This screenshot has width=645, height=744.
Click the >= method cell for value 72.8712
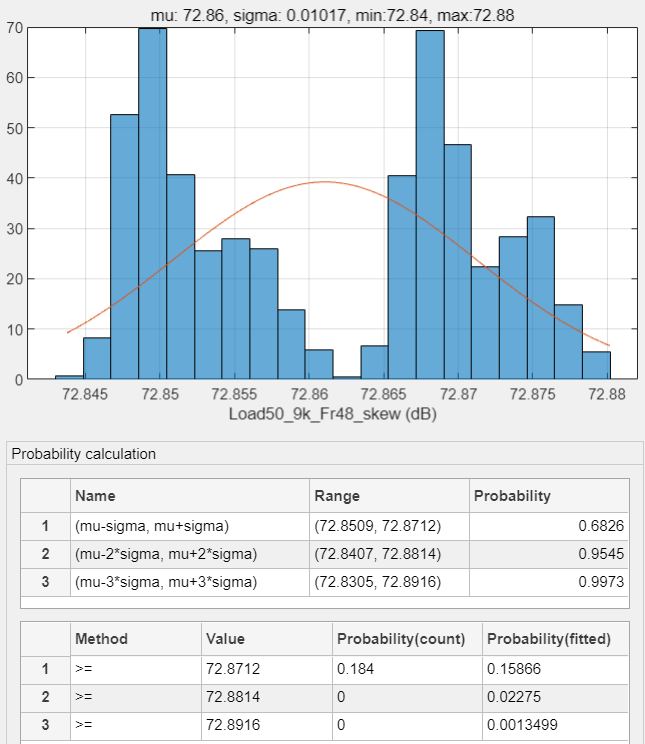[x=136, y=669]
